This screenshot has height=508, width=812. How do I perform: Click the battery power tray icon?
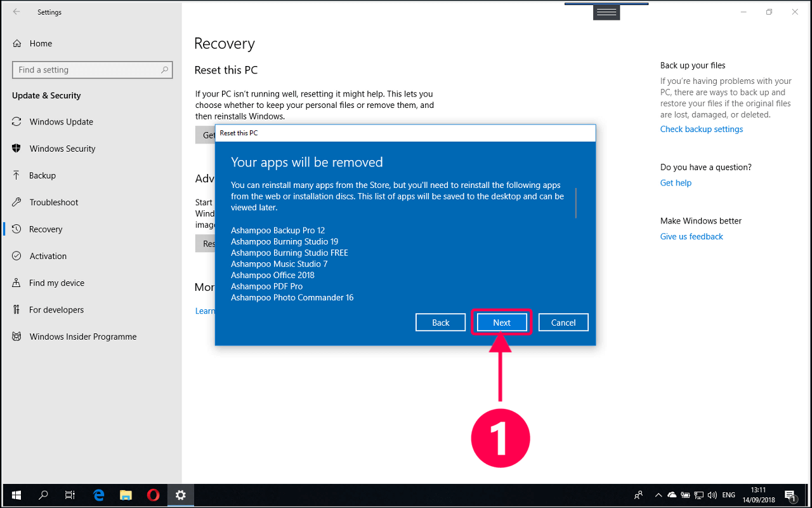(685, 495)
